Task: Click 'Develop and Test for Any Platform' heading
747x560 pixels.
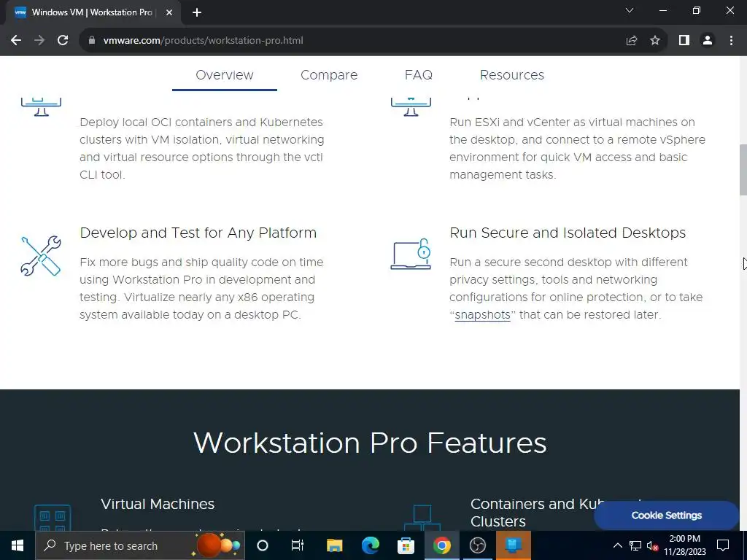Action: coord(198,233)
